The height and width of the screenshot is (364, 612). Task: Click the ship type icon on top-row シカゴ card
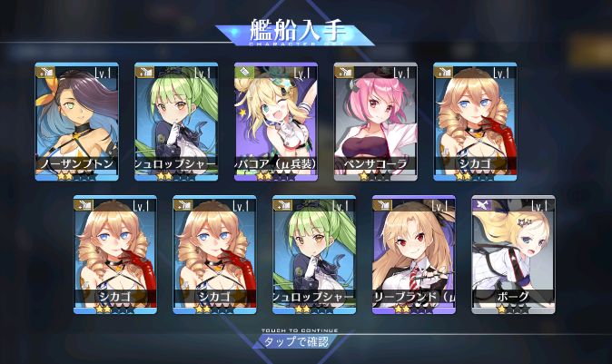[x=443, y=73]
